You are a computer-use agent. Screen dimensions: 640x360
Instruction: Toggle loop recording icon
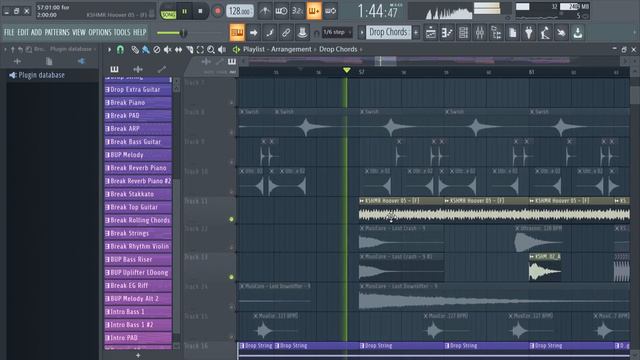pyautogui.click(x=331, y=11)
